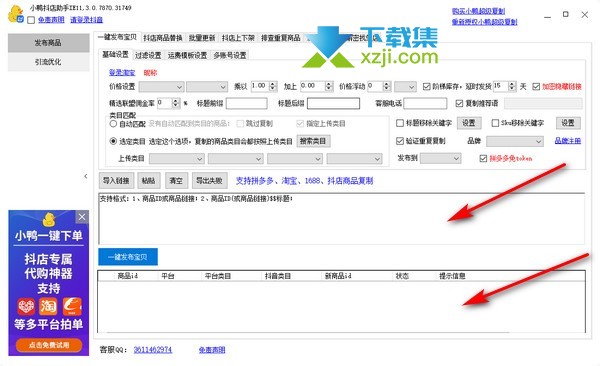Click 点击免费试用 orange button
This screenshot has height=366, width=600.
49,345
